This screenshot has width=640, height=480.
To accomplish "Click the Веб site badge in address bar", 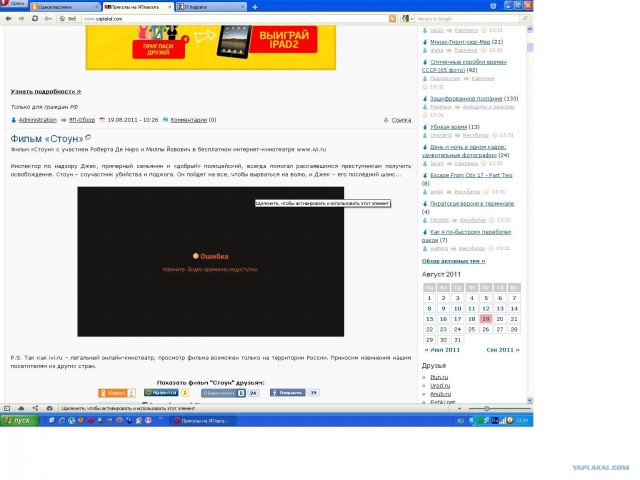I will [68, 19].
